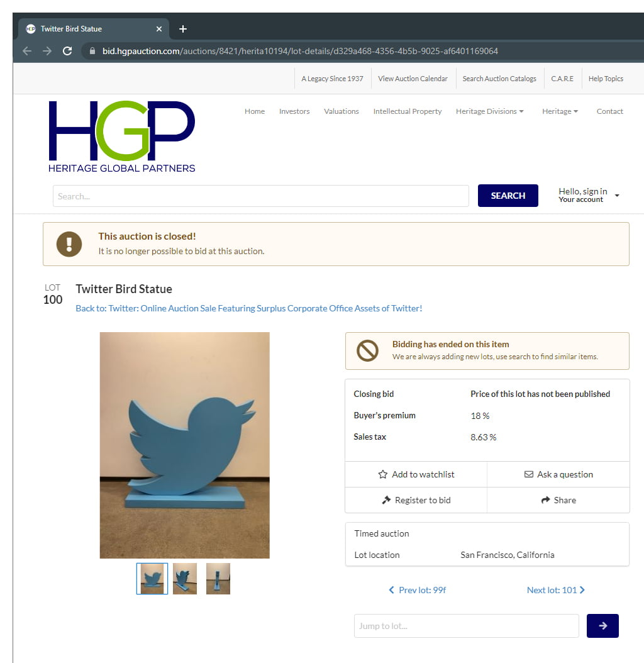Open Investors menu item

pyautogui.click(x=294, y=111)
